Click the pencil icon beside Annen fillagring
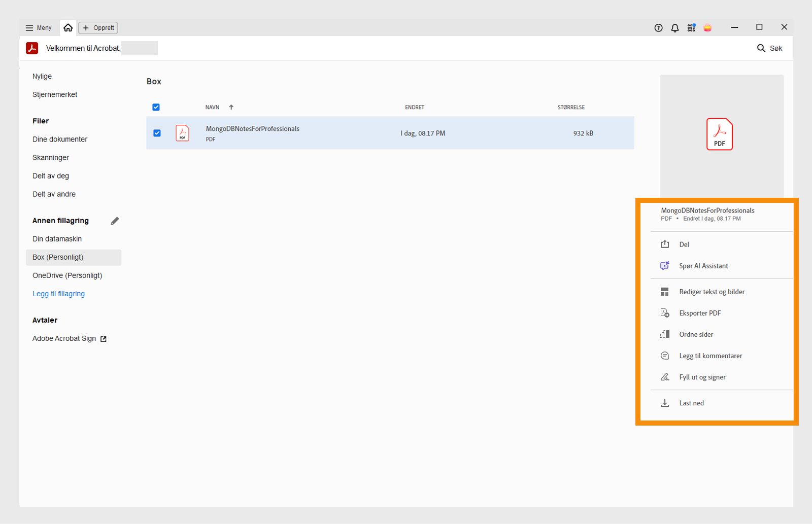 pos(115,221)
